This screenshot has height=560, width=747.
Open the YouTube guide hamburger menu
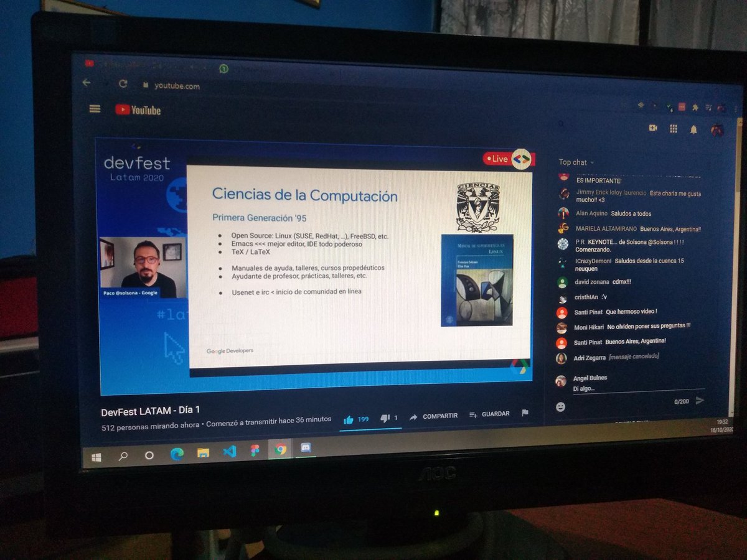click(x=95, y=108)
